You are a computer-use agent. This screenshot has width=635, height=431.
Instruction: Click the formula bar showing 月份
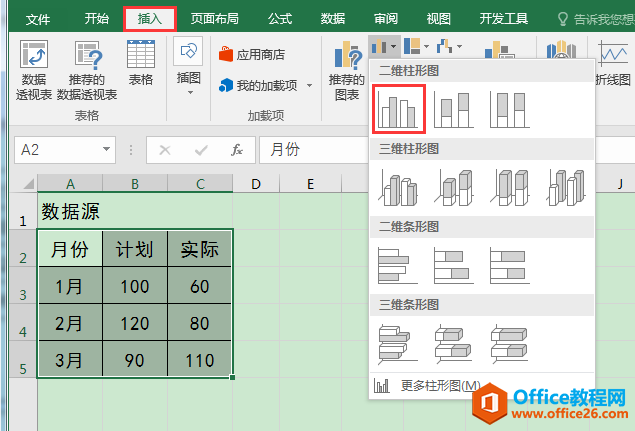pyautogui.click(x=316, y=149)
